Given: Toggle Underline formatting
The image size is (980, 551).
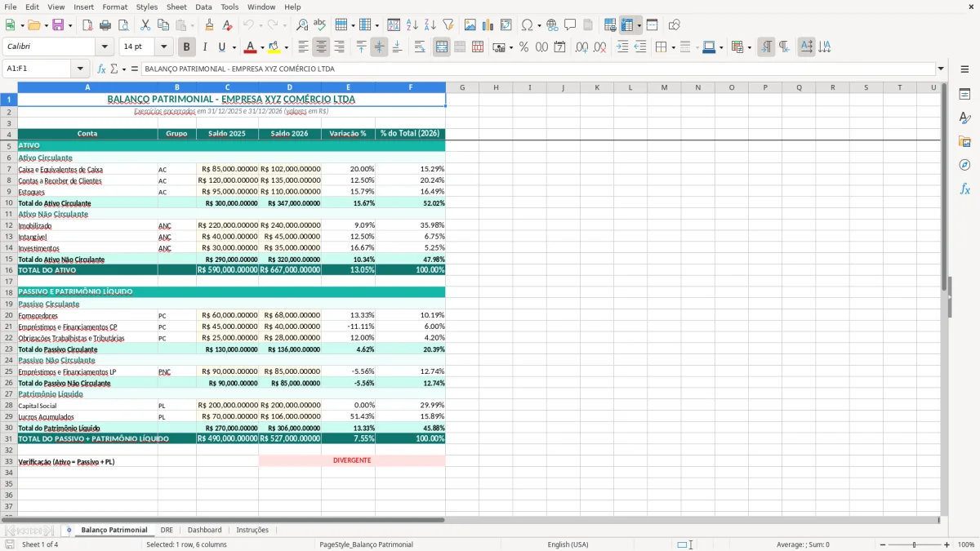Looking at the screenshot, I should tap(222, 47).
